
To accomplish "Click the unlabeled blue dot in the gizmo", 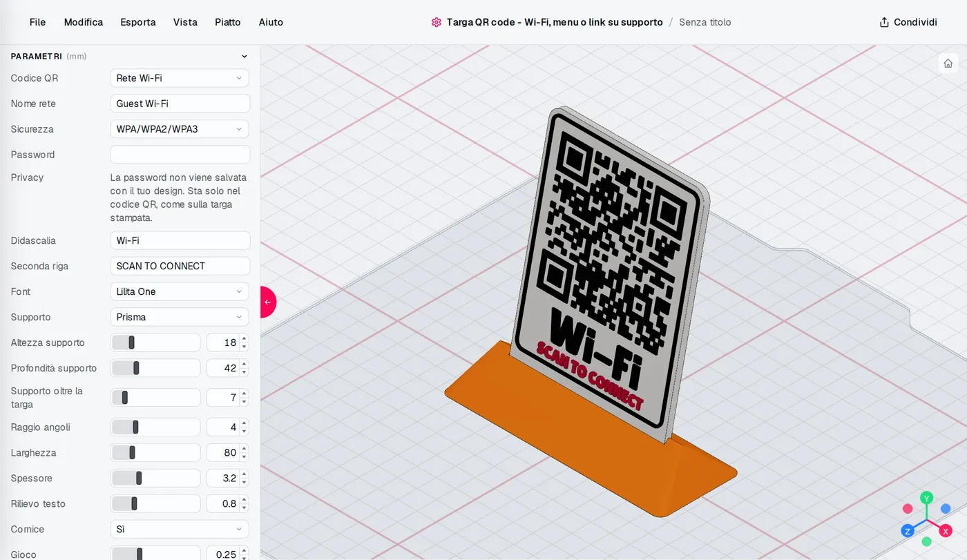I will click(946, 508).
